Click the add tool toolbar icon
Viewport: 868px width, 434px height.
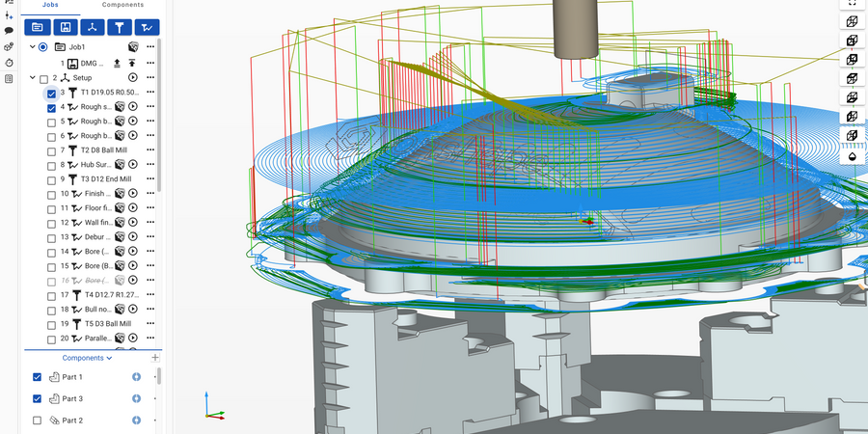coord(120,27)
